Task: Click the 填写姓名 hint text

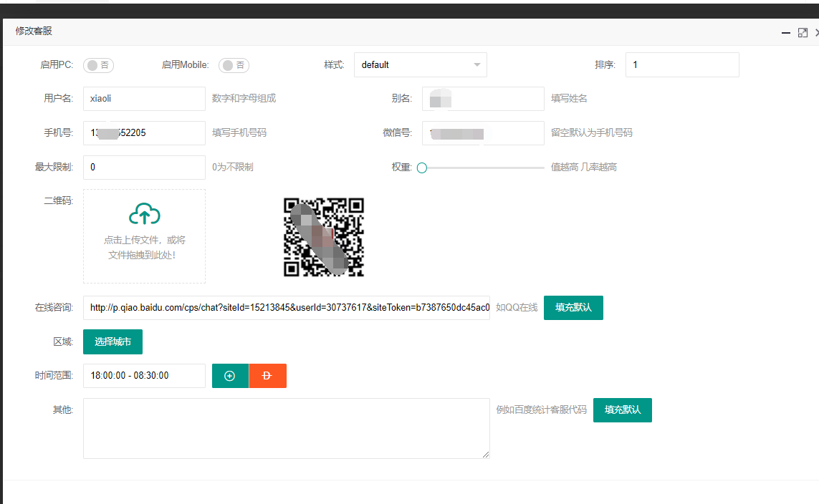Action: click(570, 99)
